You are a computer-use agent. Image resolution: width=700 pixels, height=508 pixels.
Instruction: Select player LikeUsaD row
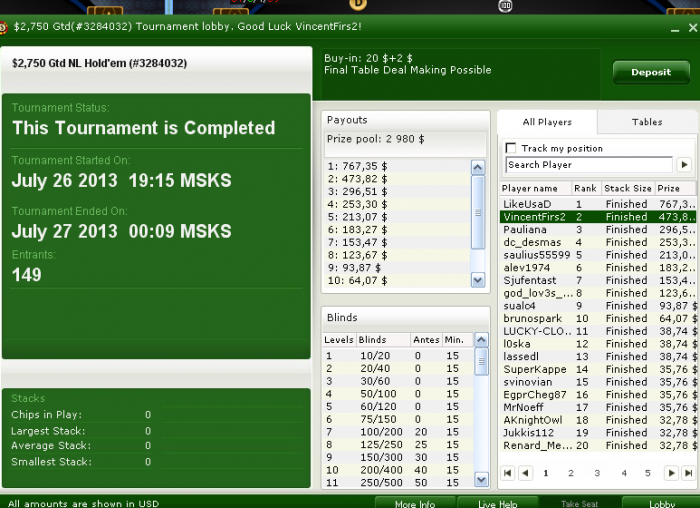coord(598,204)
